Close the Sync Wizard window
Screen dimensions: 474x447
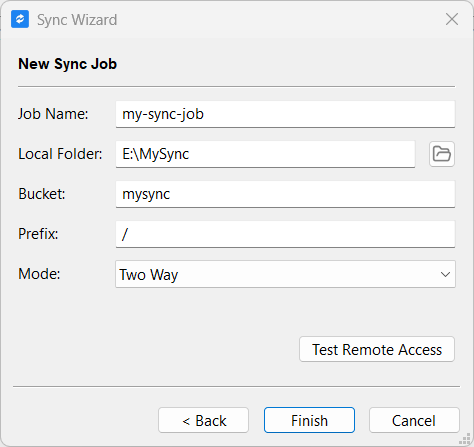(x=452, y=19)
